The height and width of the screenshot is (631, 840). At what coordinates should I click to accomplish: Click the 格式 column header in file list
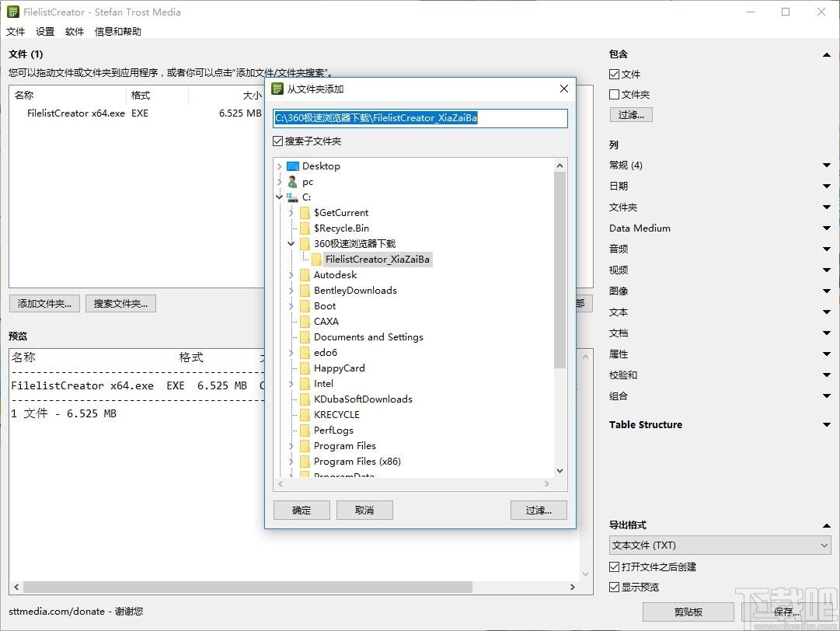tap(158, 96)
